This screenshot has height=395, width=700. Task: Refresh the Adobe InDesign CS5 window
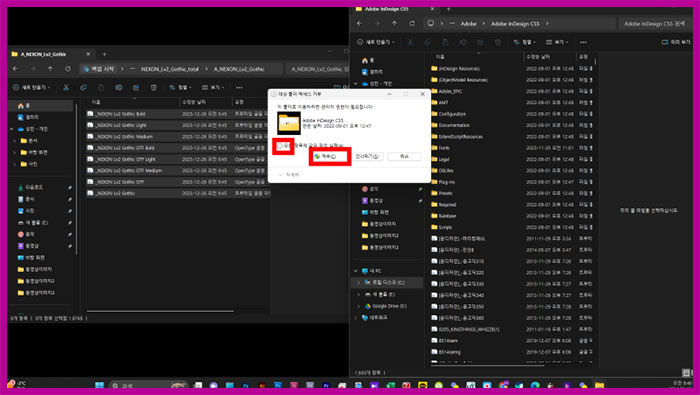412,23
